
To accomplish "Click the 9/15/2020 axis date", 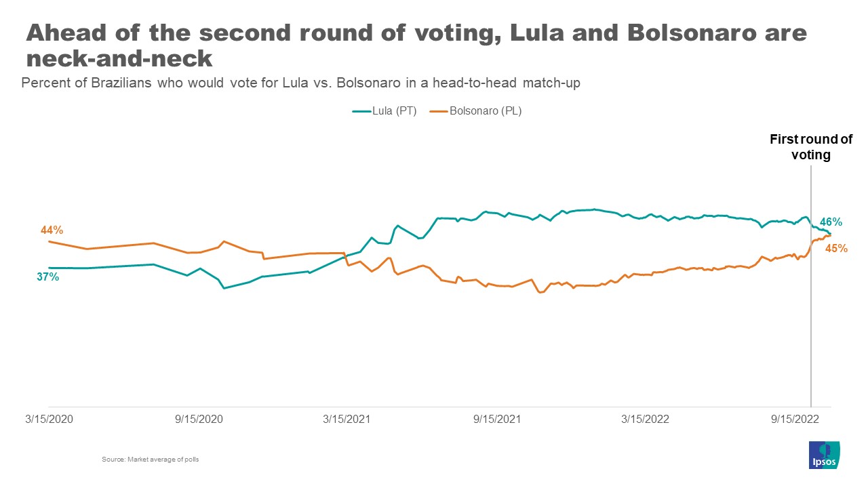I will click(199, 419).
